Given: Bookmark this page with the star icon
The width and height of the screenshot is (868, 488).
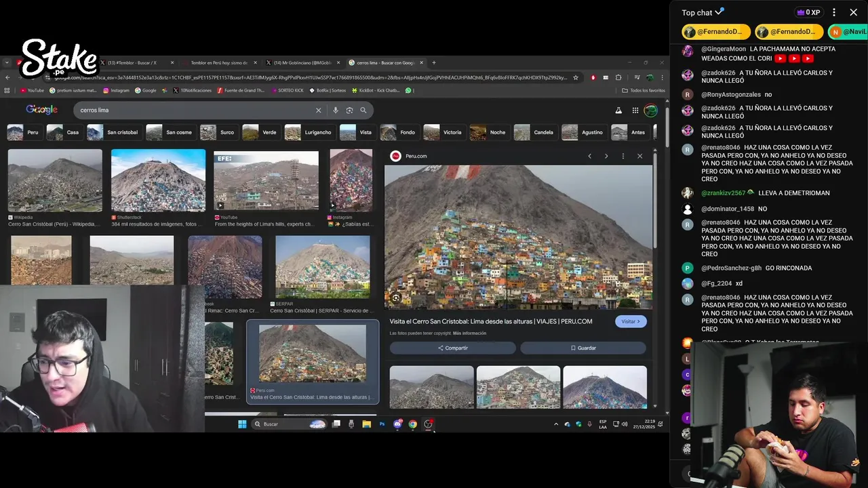Looking at the screenshot, I should tap(576, 77).
